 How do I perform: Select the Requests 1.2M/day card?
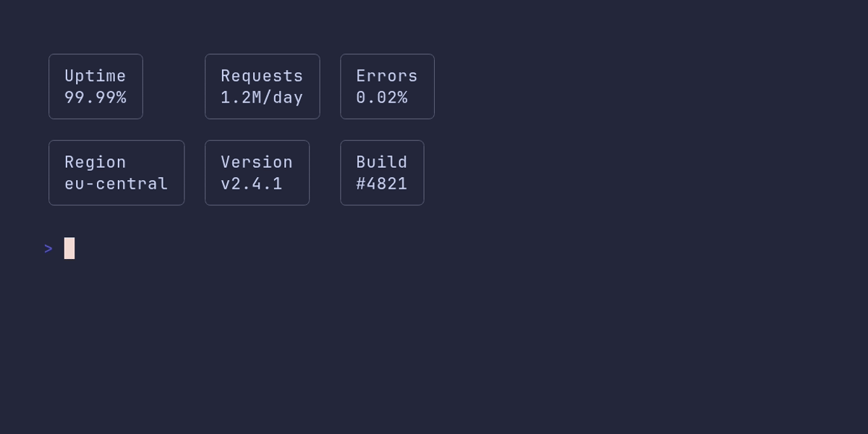click(x=262, y=86)
